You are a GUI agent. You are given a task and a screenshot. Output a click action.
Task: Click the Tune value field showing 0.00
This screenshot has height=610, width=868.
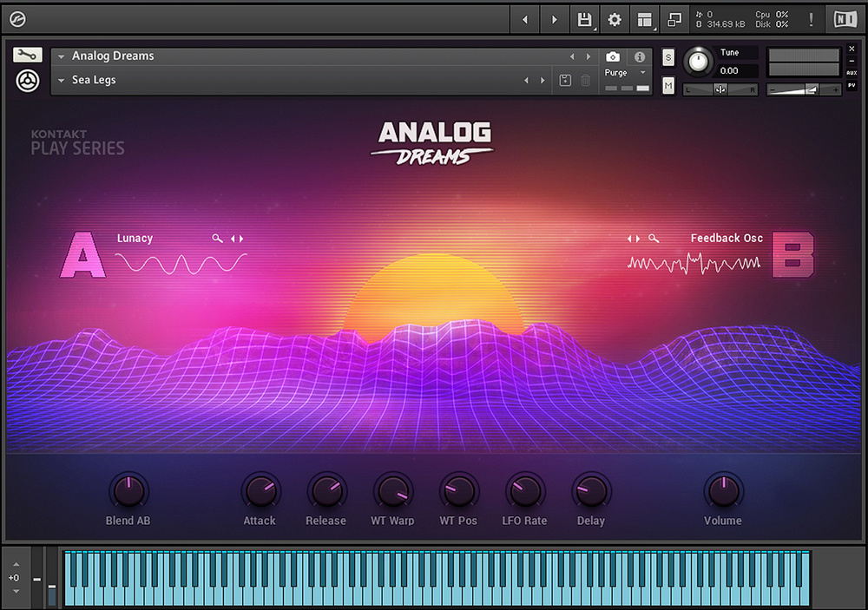tap(735, 71)
